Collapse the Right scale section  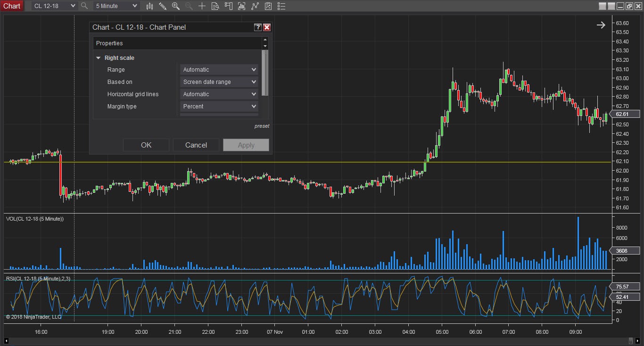pos(99,58)
